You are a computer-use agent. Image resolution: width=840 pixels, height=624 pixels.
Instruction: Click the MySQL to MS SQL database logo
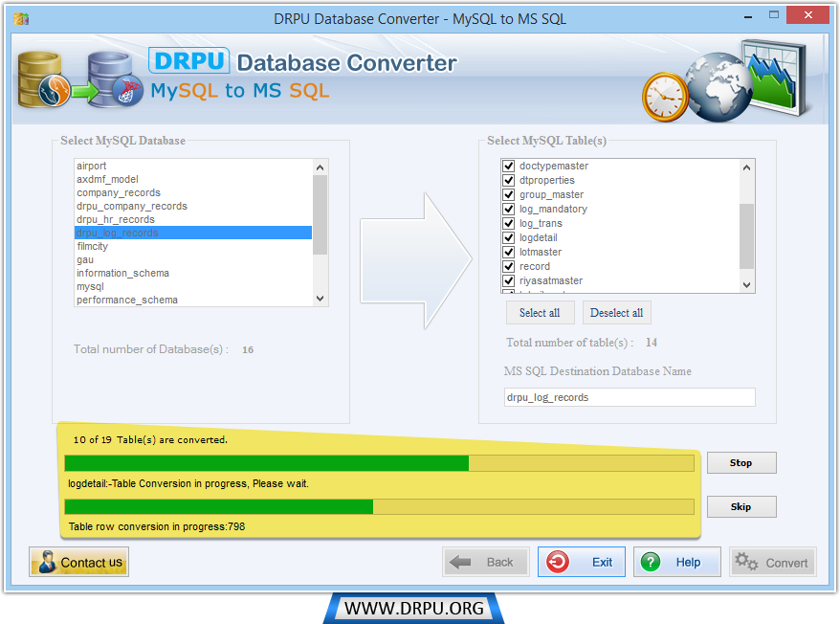point(80,79)
